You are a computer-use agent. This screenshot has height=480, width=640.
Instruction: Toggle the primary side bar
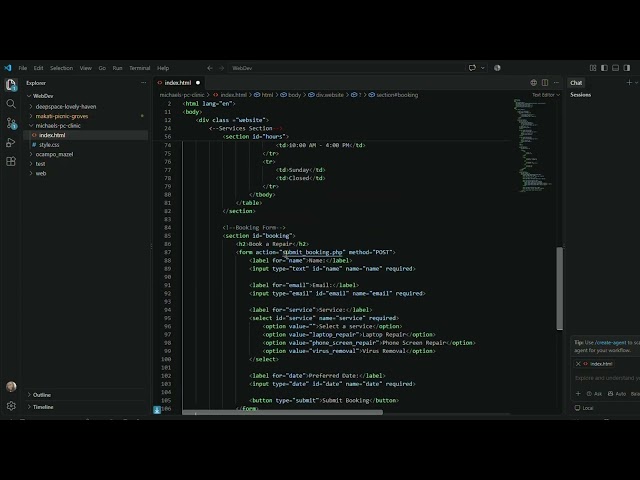pos(604,68)
